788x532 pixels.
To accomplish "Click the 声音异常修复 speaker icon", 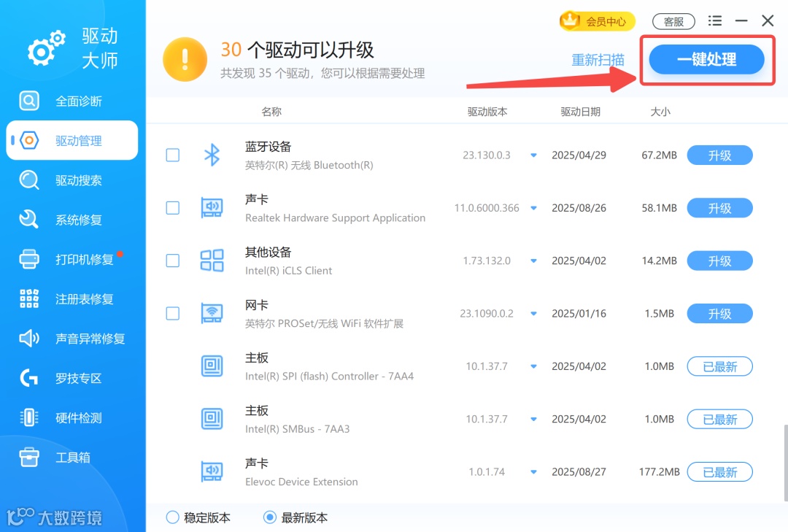I will pyautogui.click(x=29, y=339).
